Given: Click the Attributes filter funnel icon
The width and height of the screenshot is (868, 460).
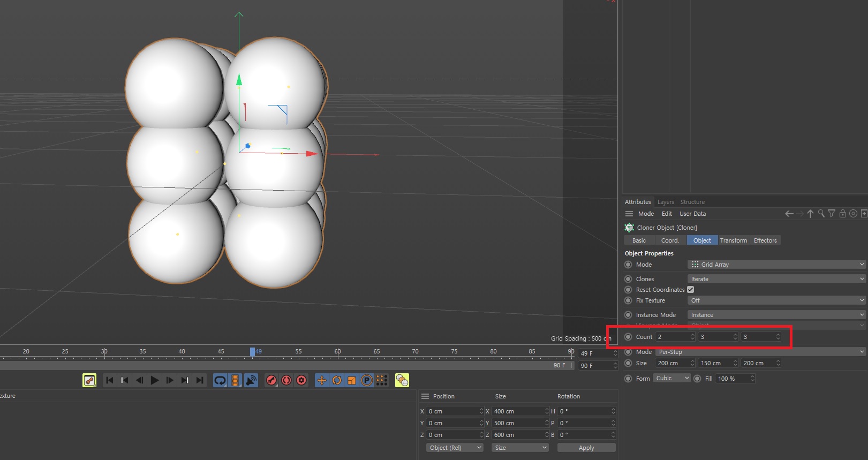Looking at the screenshot, I should (x=832, y=214).
